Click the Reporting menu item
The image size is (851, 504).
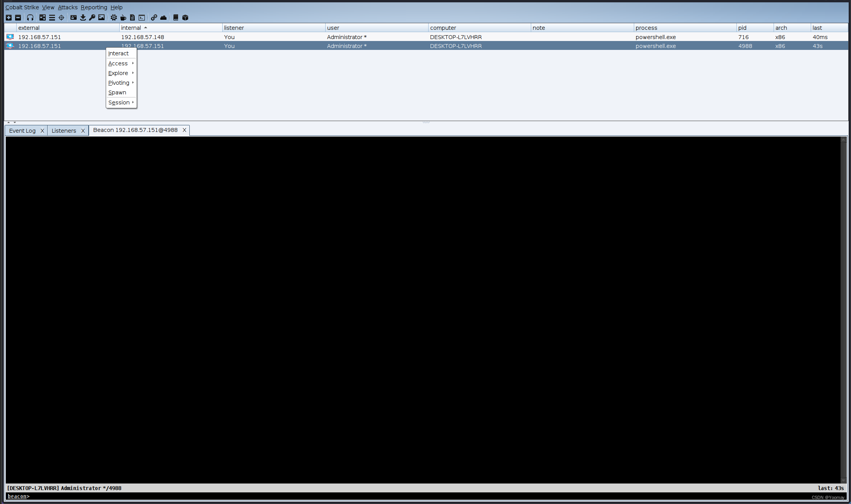94,7
